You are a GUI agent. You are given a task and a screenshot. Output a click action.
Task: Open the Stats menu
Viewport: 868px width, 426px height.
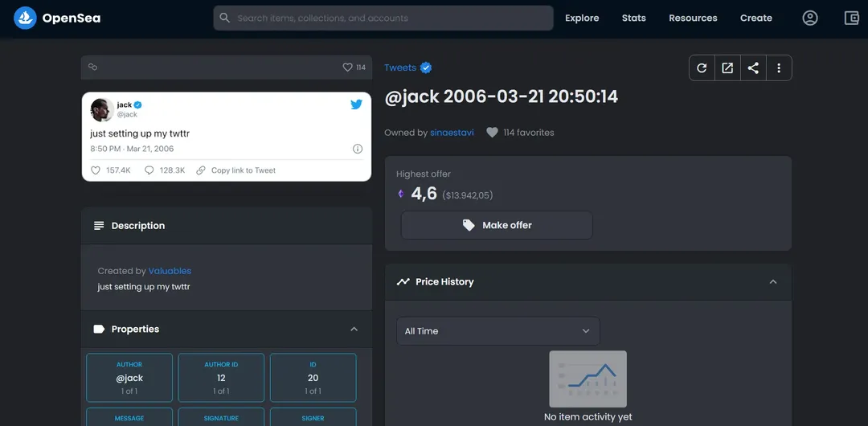coord(633,18)
